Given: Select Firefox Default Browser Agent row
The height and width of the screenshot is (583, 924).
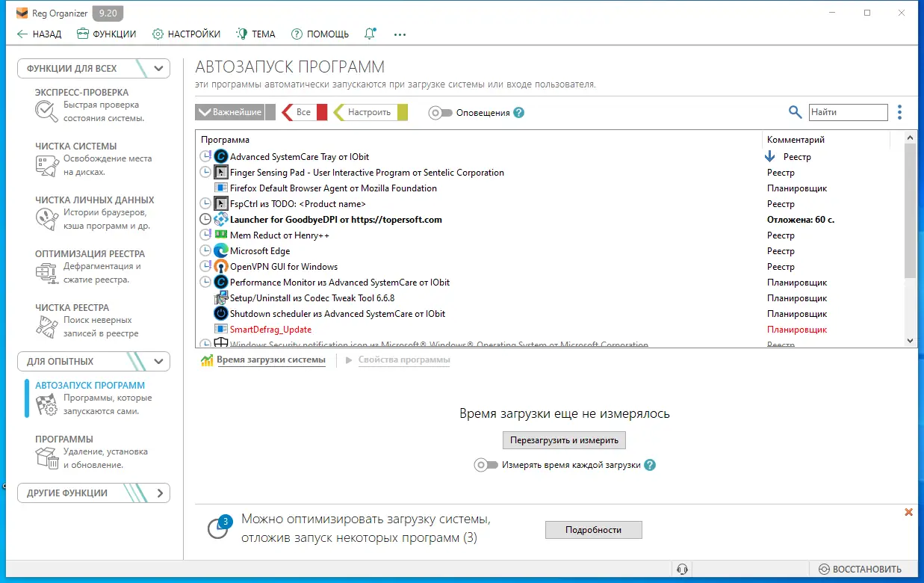Looking at the screenshot, I should click(550, 188).
